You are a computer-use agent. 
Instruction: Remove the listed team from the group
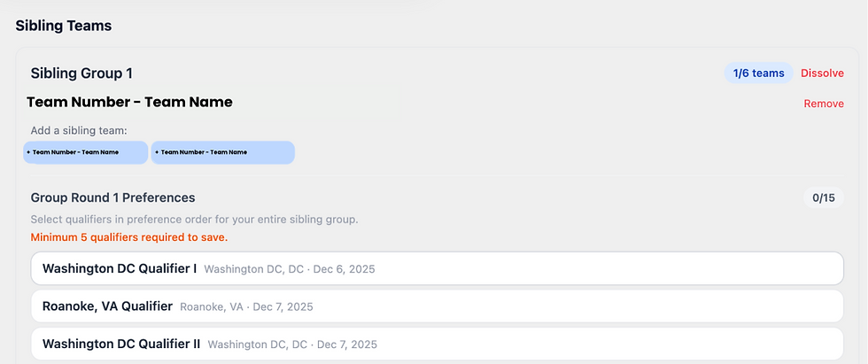[x=824, y=104]
